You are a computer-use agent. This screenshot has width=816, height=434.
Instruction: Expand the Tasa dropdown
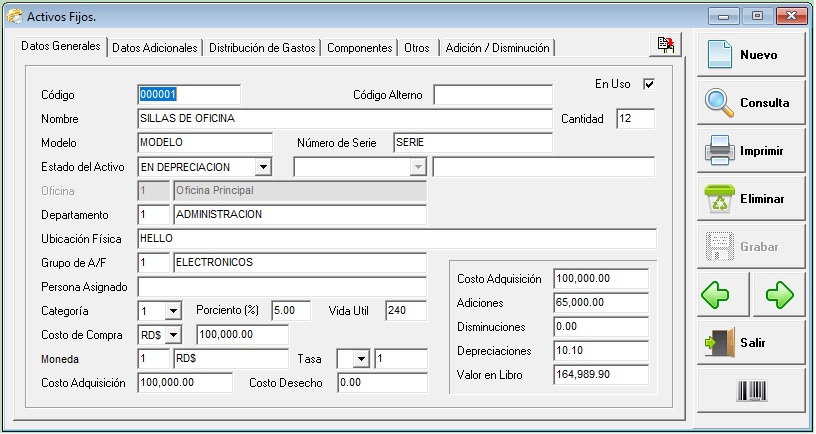(359, 359)
